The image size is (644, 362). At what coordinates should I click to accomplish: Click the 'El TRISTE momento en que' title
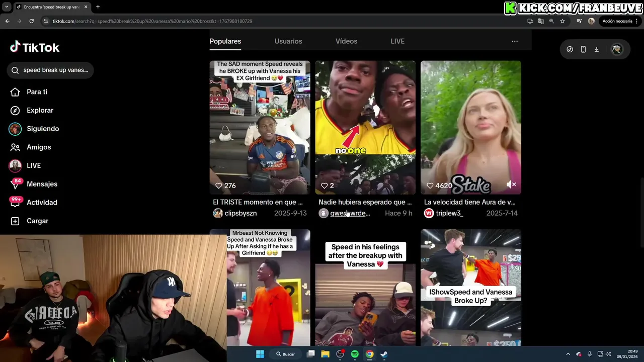[258, 202]
